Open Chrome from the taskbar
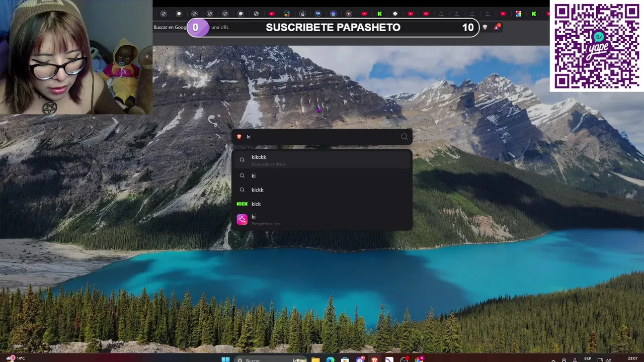This screenshot has height=362, width=644. click(419, 359)
